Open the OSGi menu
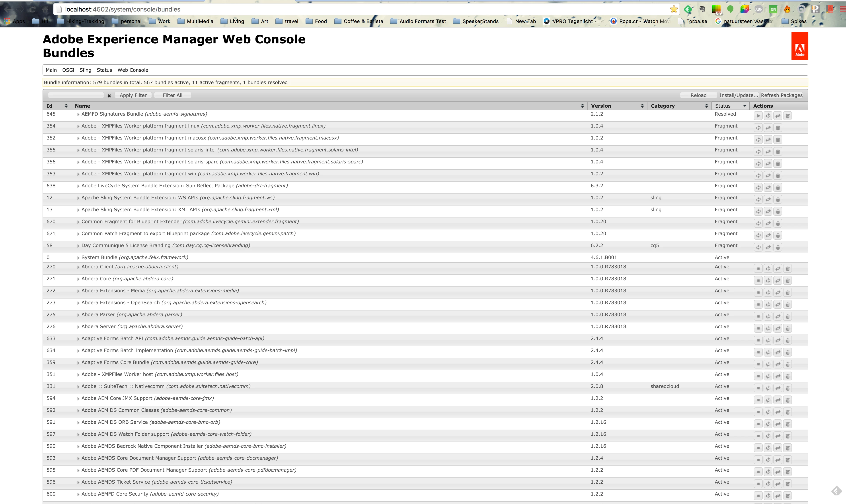This screenshot has width=846, height=504. (x=68, y=70)
